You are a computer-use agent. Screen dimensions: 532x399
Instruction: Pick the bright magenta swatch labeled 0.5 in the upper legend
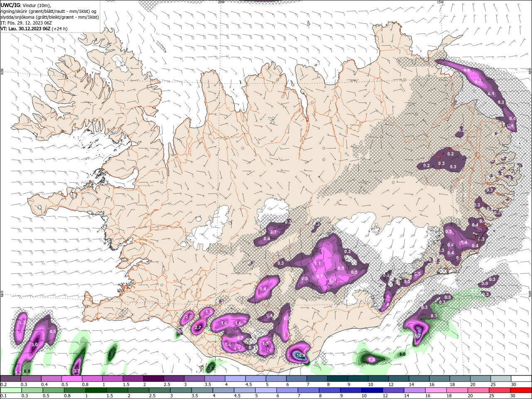[x=71, y=379]
